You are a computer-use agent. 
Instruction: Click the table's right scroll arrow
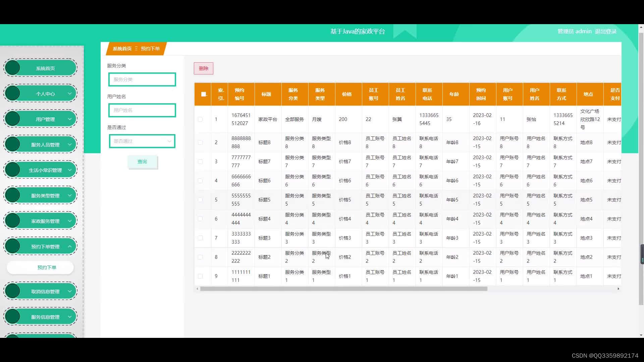click(x=618, y=289)
